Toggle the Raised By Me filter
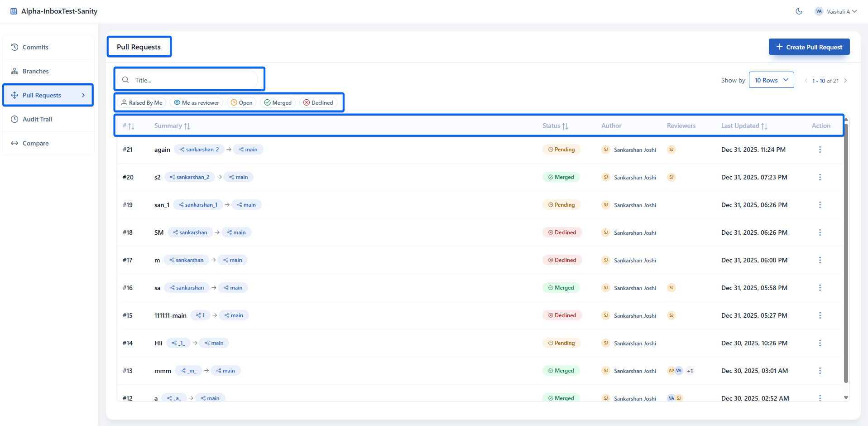 coord(142,103)
